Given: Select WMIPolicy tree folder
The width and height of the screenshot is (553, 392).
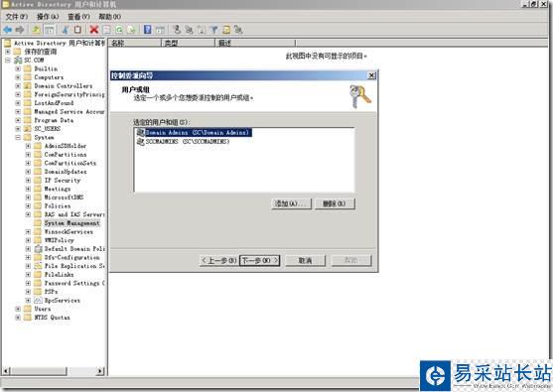Looking at the screenshot, I should [x=59, y=240].
